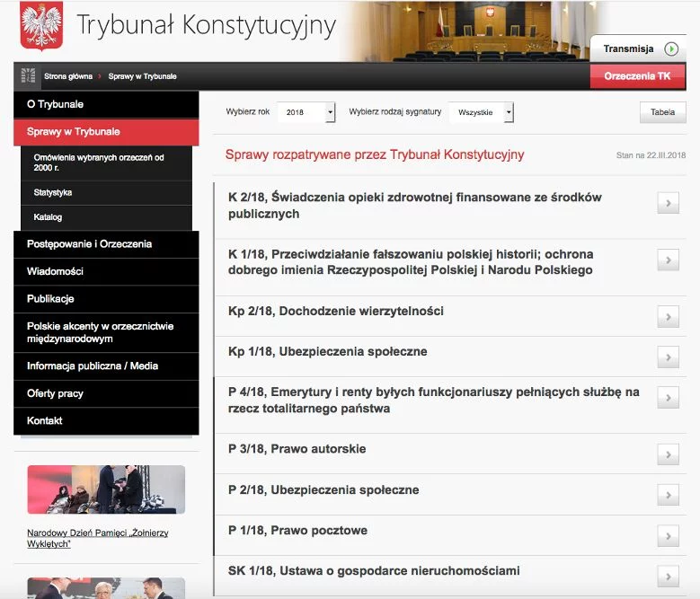Viewport: 700px width, 599px height.
Task: Open the Katalog submenu item
Action: click(x=106, y=217)
